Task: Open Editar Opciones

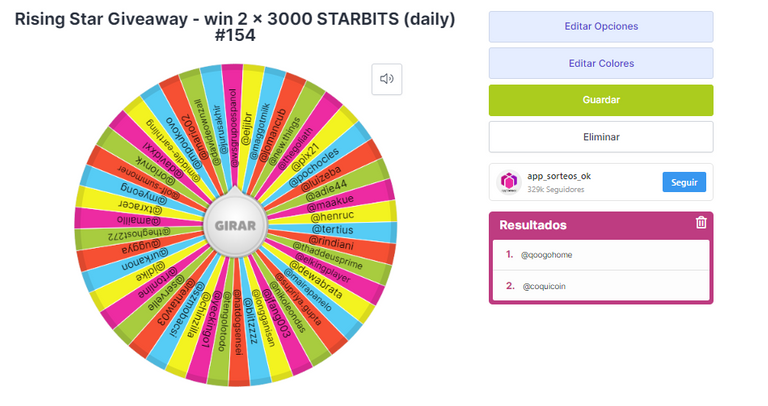Action: pos(601,26)
